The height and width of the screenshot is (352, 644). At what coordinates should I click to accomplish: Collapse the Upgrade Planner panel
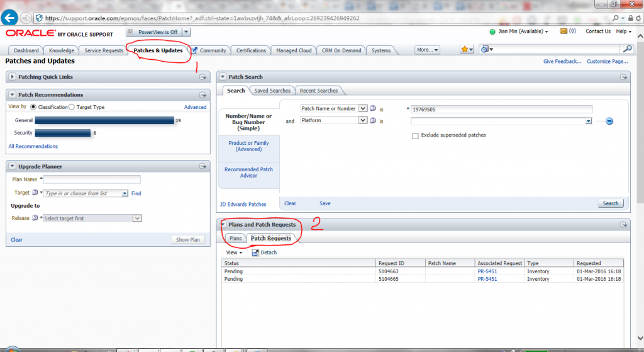[13, 166]
